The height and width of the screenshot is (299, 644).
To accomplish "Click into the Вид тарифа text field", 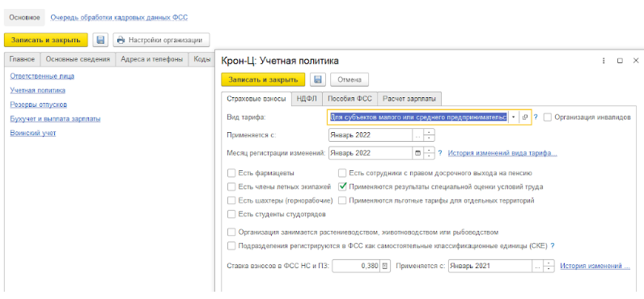I will [418, 117].
